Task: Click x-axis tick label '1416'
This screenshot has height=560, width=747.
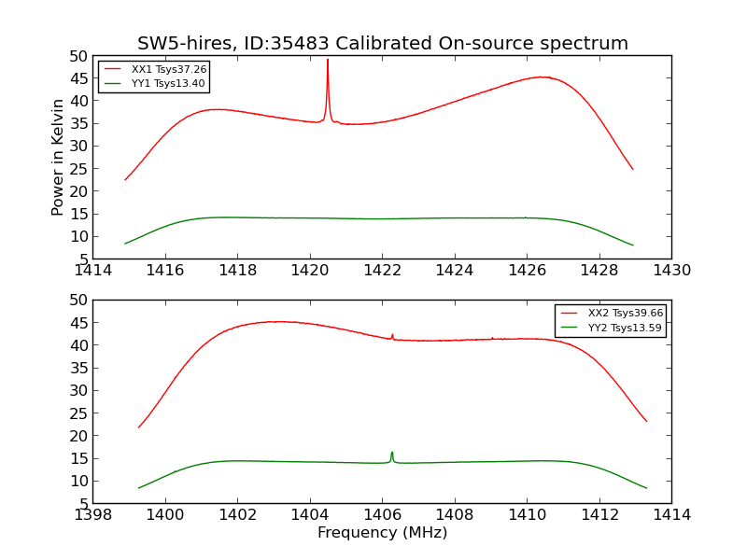Action: click(165, 271)
